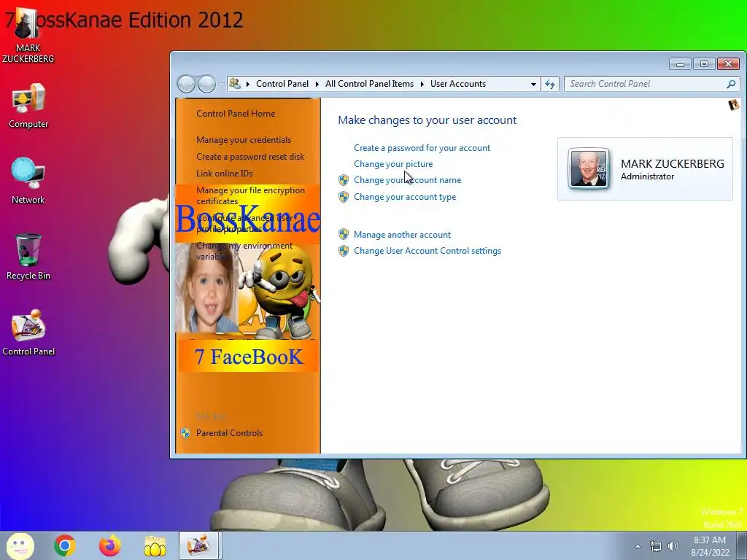Launch Google Chrome from the taskbar
The width and height of the screenshot is (747, 560).
click(65, 545)
